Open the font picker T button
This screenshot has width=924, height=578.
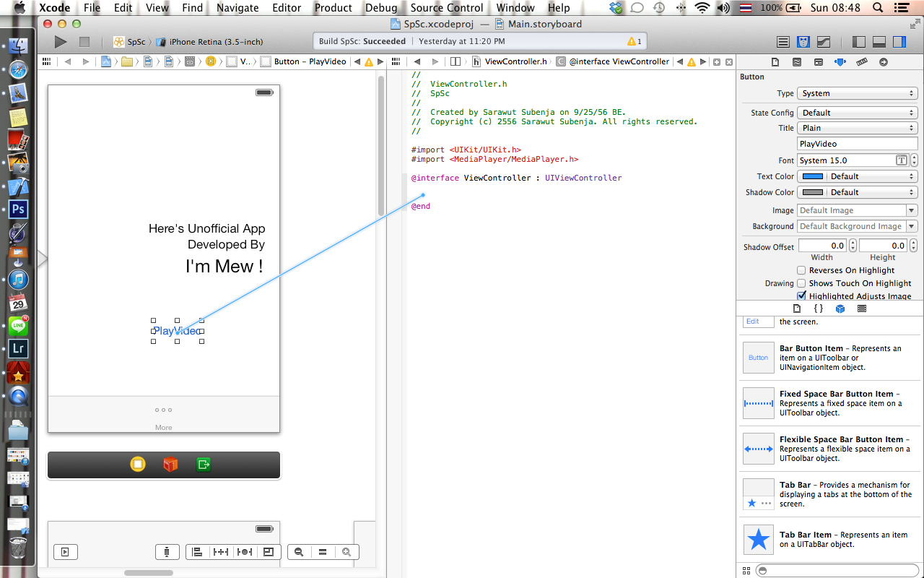tap(901, 160)
